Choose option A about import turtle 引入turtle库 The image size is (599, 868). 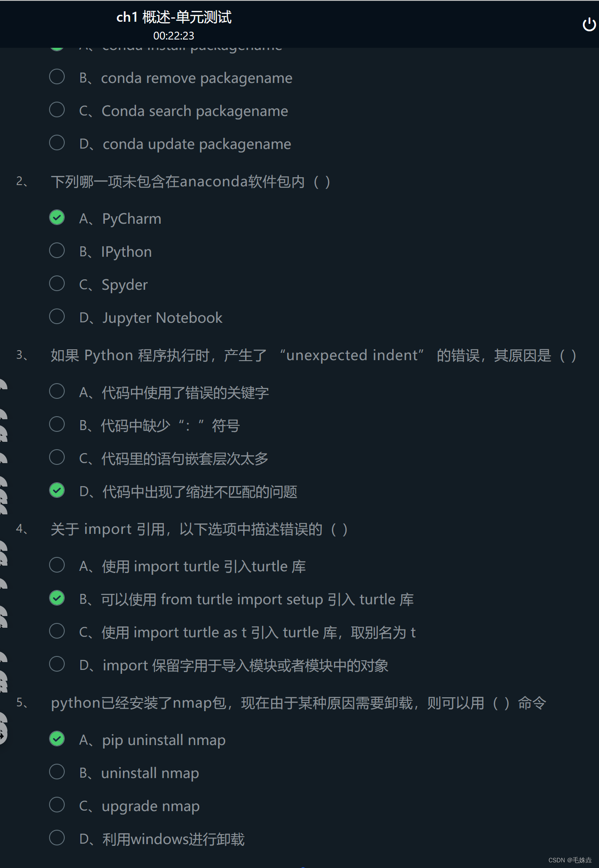point(56,564)
